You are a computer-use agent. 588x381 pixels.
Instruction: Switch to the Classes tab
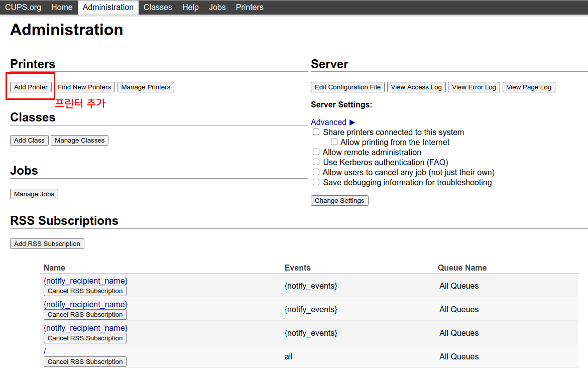[158, 7]
